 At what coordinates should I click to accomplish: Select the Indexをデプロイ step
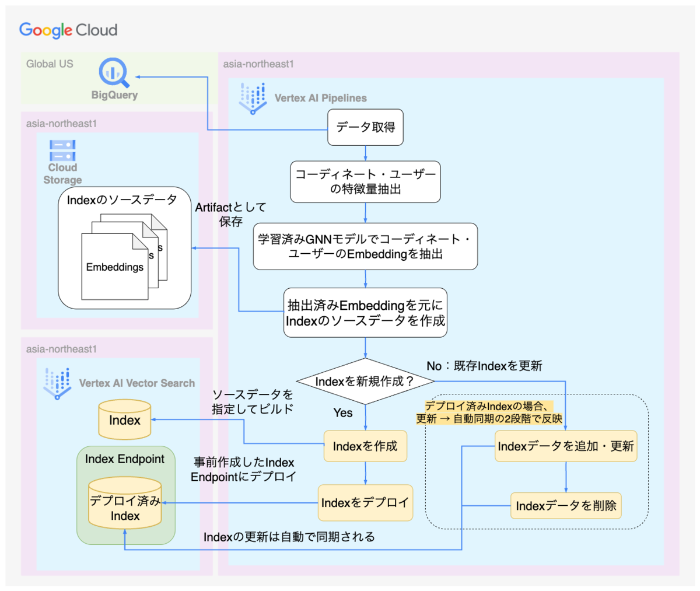(x=365, y=502)
